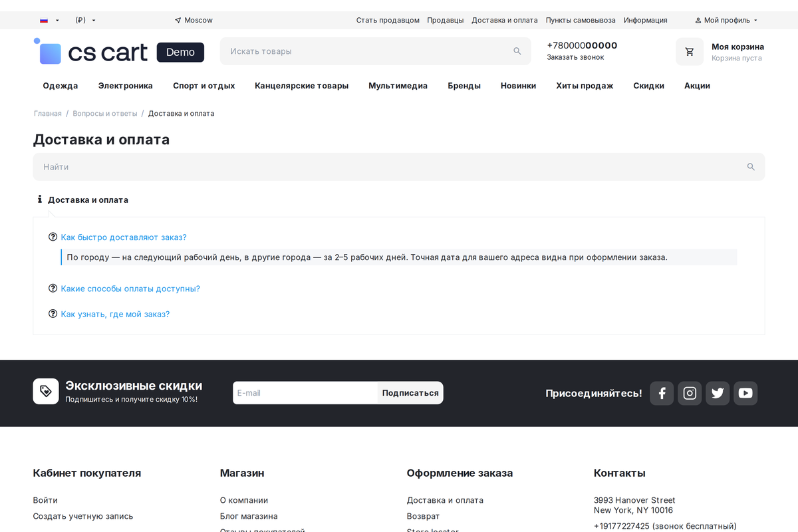
Task: Go to Главная in the breadcrumbs
Action: 47,114
